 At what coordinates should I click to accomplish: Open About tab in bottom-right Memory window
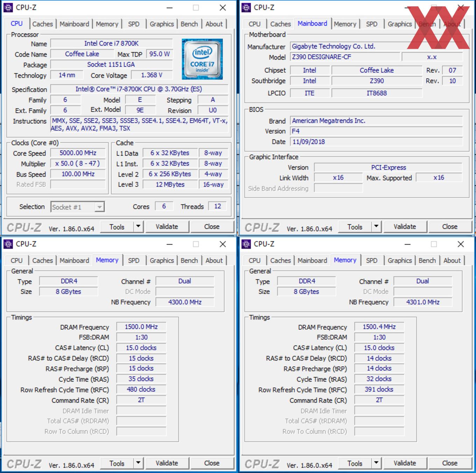[452, 260]
